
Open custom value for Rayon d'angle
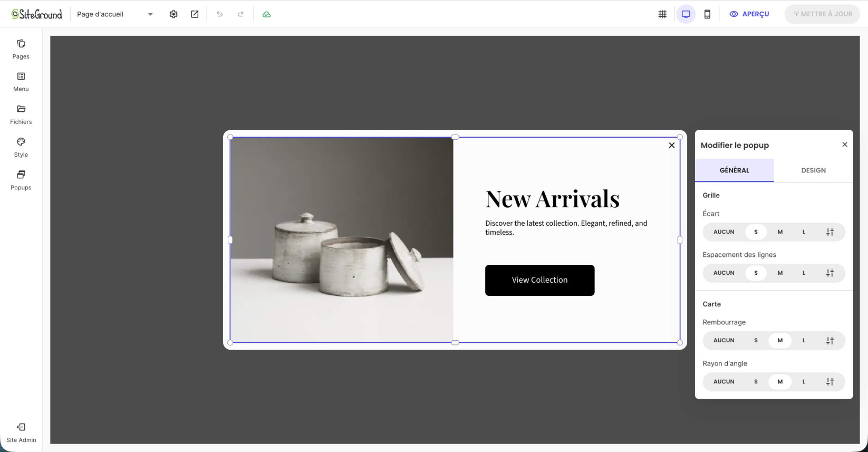click(830, 382)
